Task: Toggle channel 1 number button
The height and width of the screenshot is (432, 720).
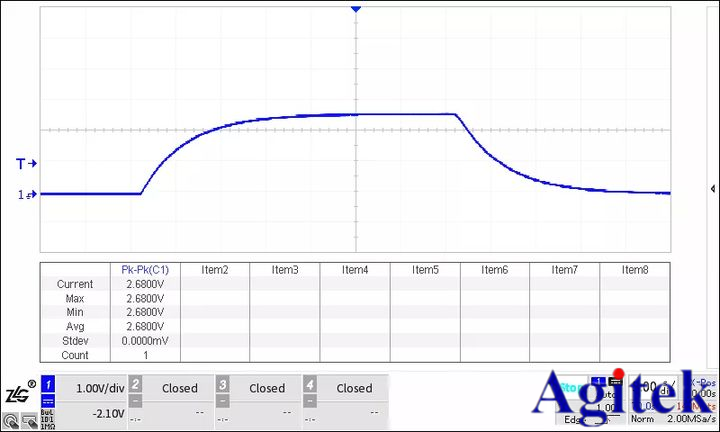Action: point(46,383)
